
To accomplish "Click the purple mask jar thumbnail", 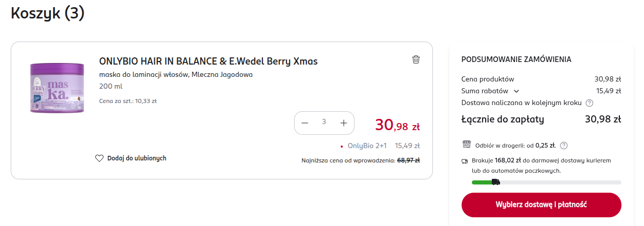I will click(57, 88).
